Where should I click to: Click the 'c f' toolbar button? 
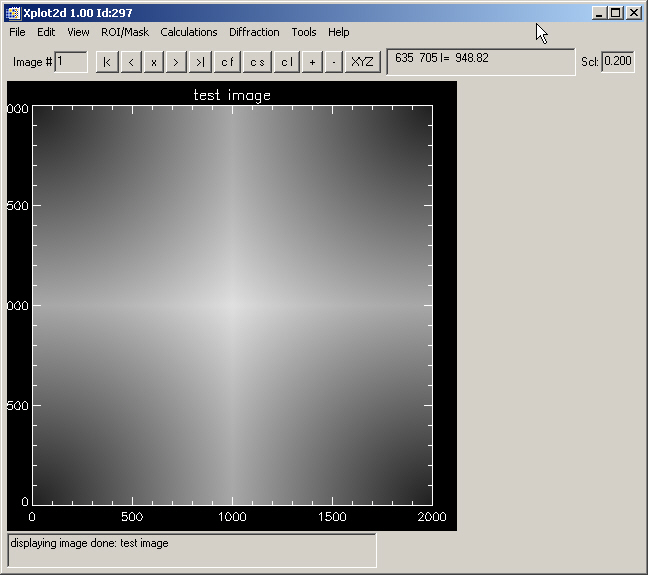pos(227,62)
